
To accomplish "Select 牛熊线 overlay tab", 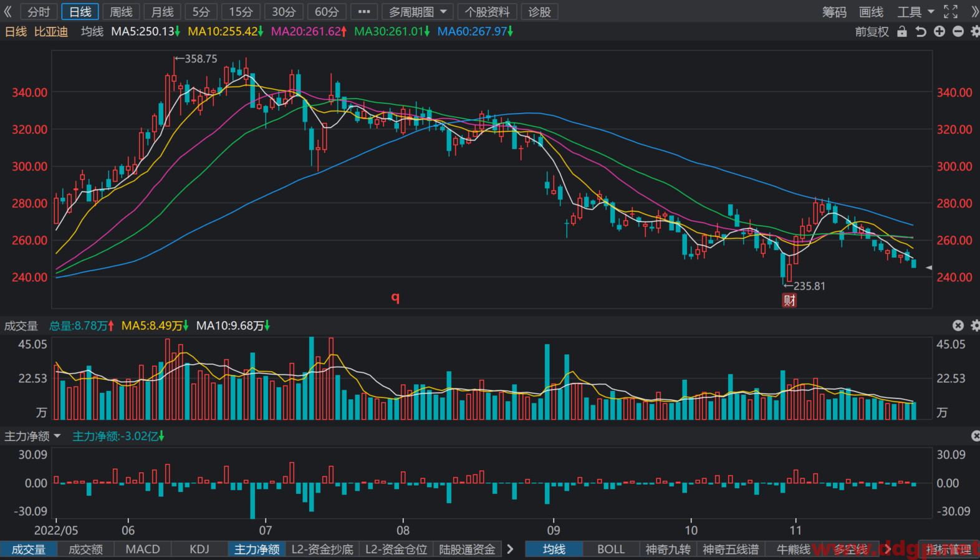I will coord(794,549).
